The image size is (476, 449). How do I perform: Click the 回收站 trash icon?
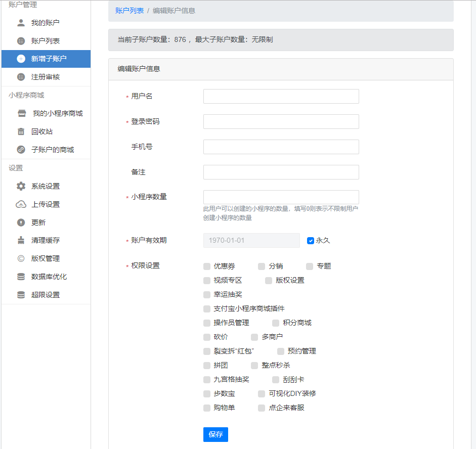pyautogui.click(x=21, y=131)
